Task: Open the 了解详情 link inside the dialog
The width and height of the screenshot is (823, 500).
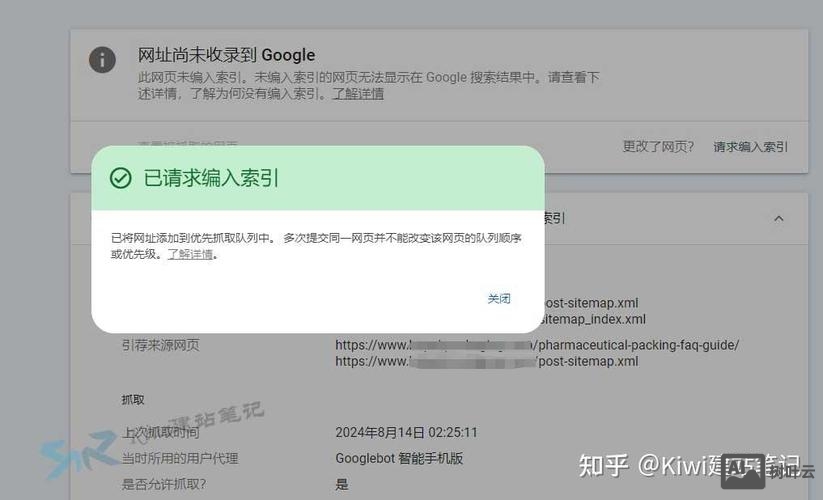Action: pos(190,254)
